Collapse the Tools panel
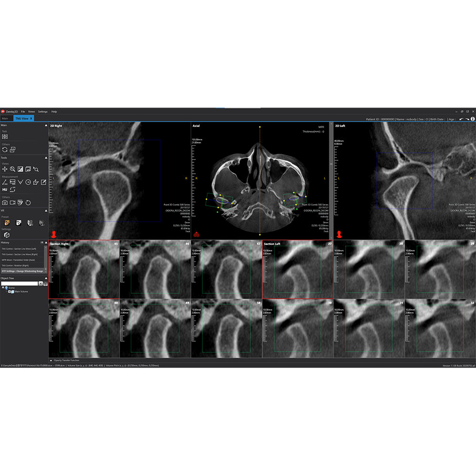The width and height of the screenshot is (476, 476). point(46,158)
